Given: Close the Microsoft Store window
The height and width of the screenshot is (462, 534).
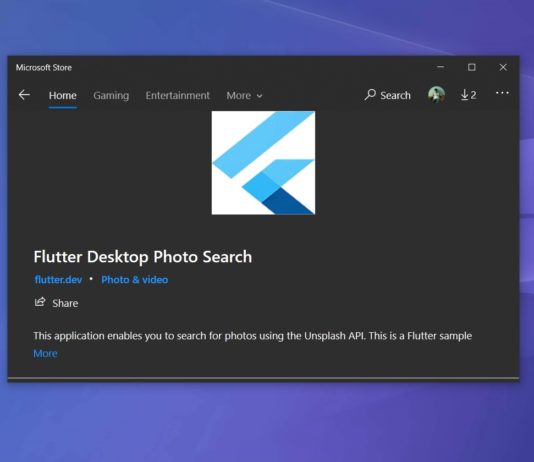Looking at the screenshot, I should 503,67.
